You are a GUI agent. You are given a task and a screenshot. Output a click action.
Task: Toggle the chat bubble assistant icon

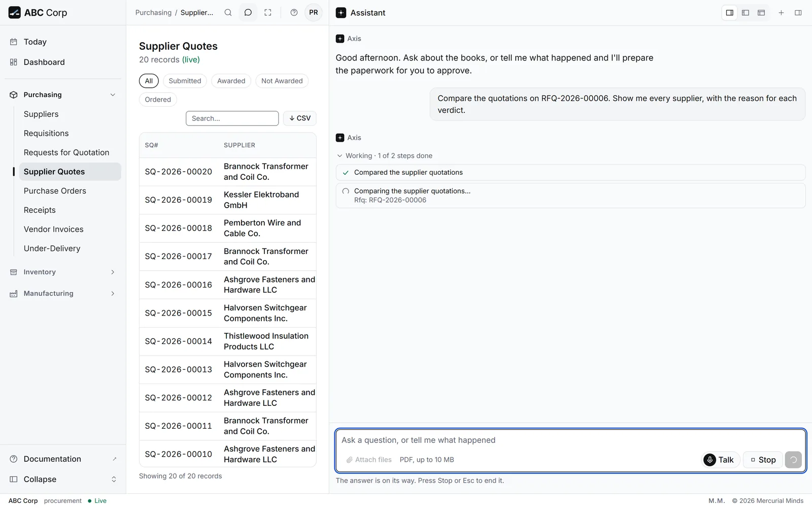[248, 13]
